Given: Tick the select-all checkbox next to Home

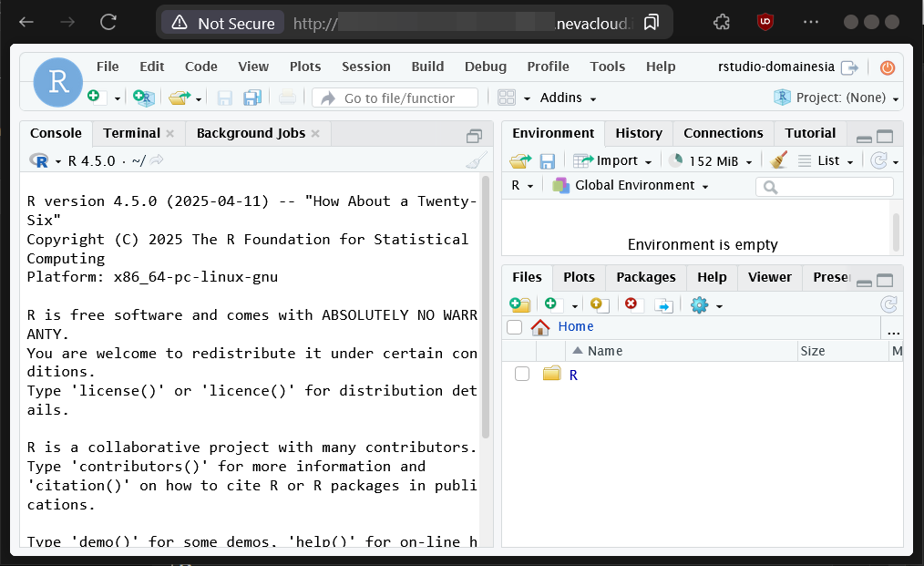Looking at the screenshot, I should [x=515, y=327].
